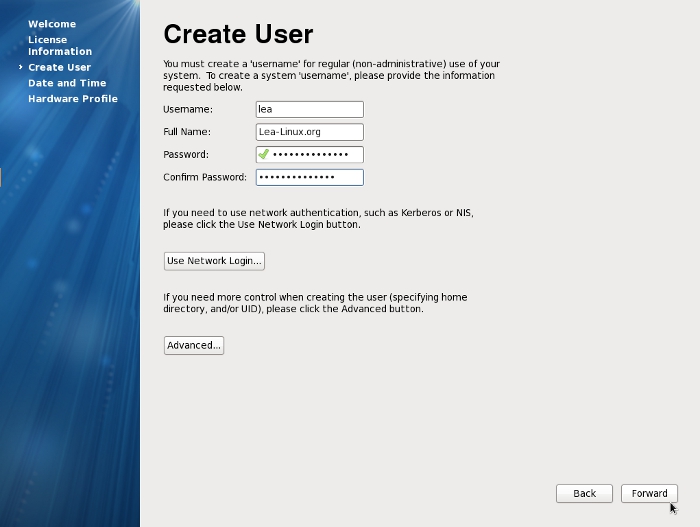Click into the Confirm Password field
Image resolution: width=700 pixels, height=527 pixels.
(x=309, y=177)
